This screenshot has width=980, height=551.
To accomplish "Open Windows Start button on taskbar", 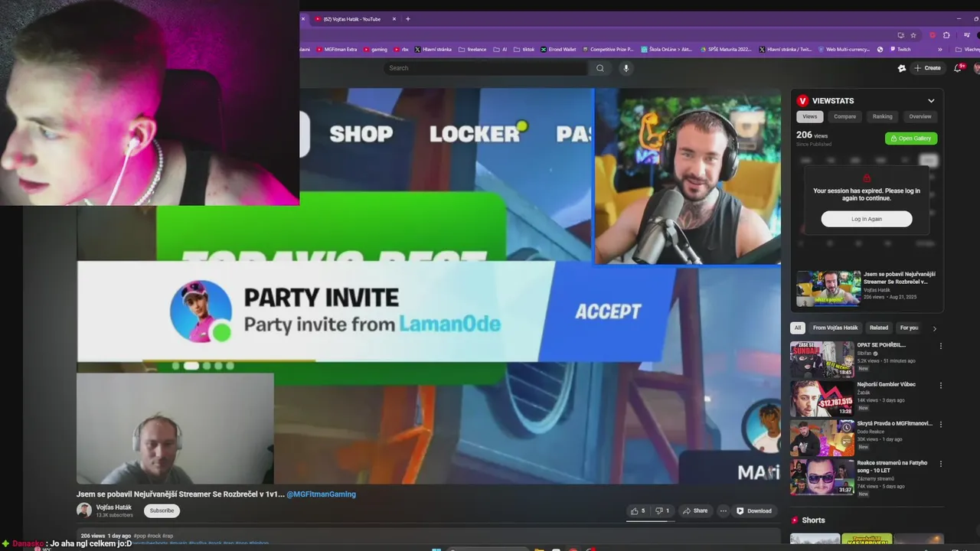I will [x=436, y=549].
